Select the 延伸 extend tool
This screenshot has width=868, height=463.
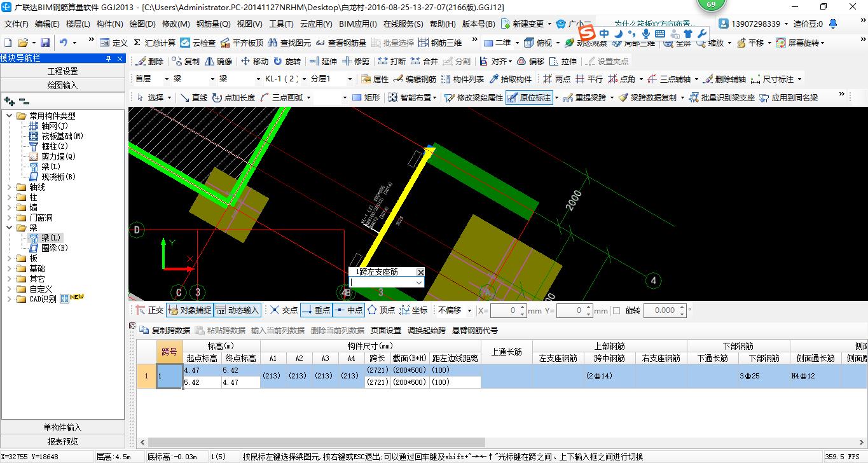coord(323,62)
